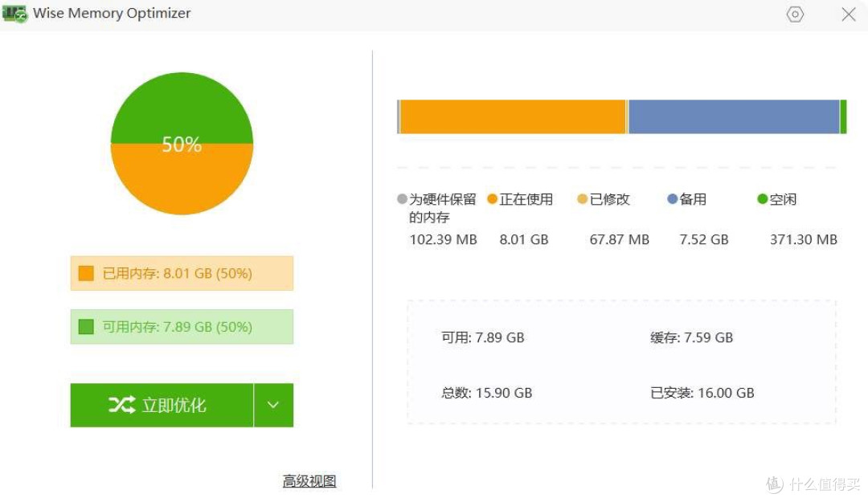Click the Wise Memory Optimizer title text
The image size is (868, 502).
pyautogui.click(x=112, y=14)
